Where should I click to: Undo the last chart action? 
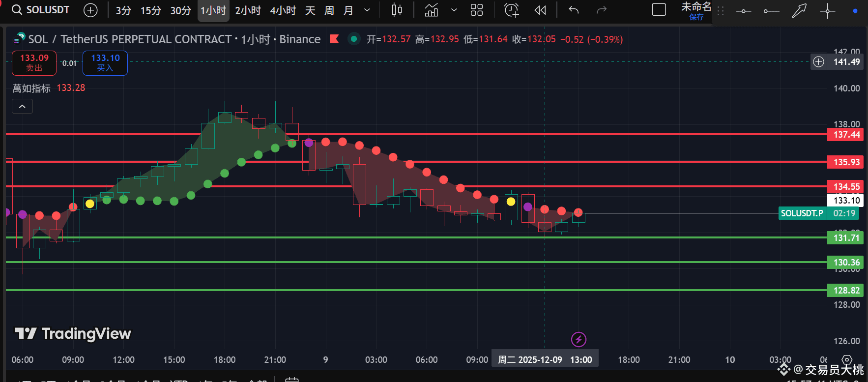coord(574,10)
